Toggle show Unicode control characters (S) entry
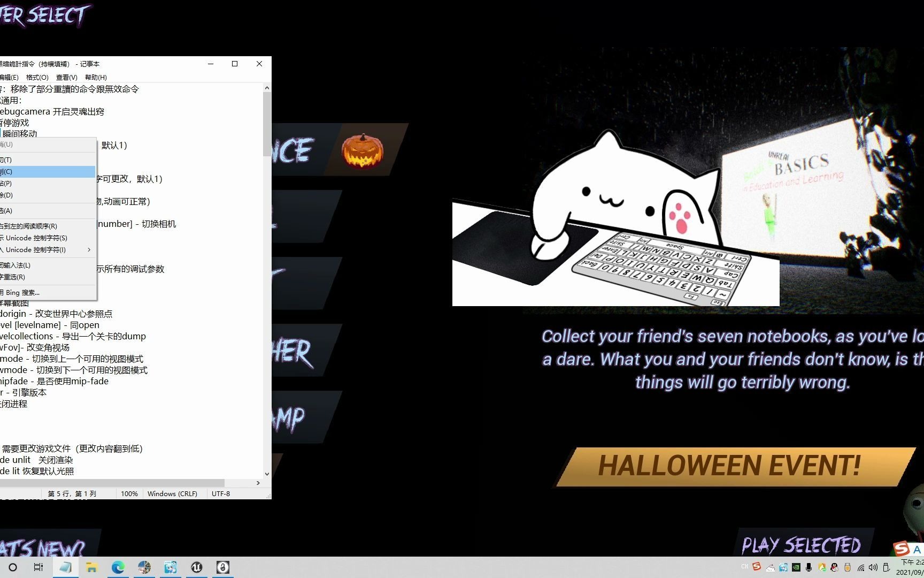The image size is (924, 578). point(48,238)
